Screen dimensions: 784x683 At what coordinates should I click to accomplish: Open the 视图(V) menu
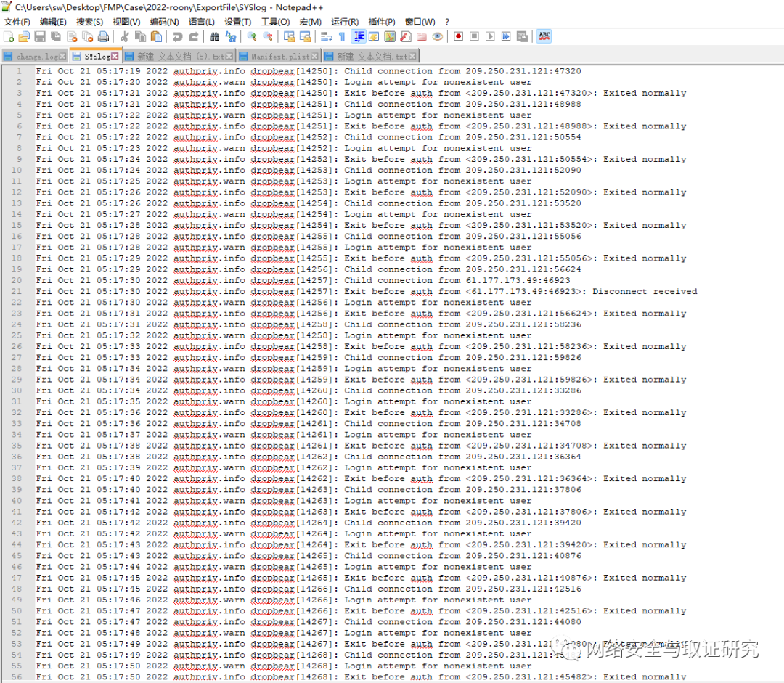click(x=126, y=22)
